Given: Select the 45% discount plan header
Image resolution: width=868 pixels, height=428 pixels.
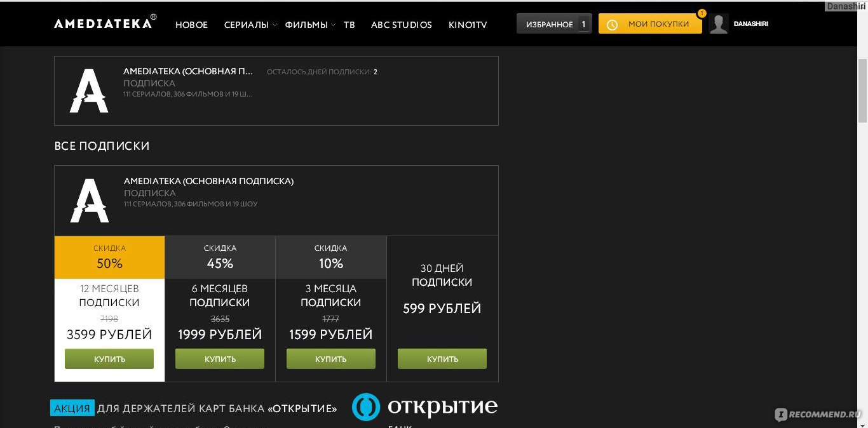Looking at the screenshot, I should (220, 257).
